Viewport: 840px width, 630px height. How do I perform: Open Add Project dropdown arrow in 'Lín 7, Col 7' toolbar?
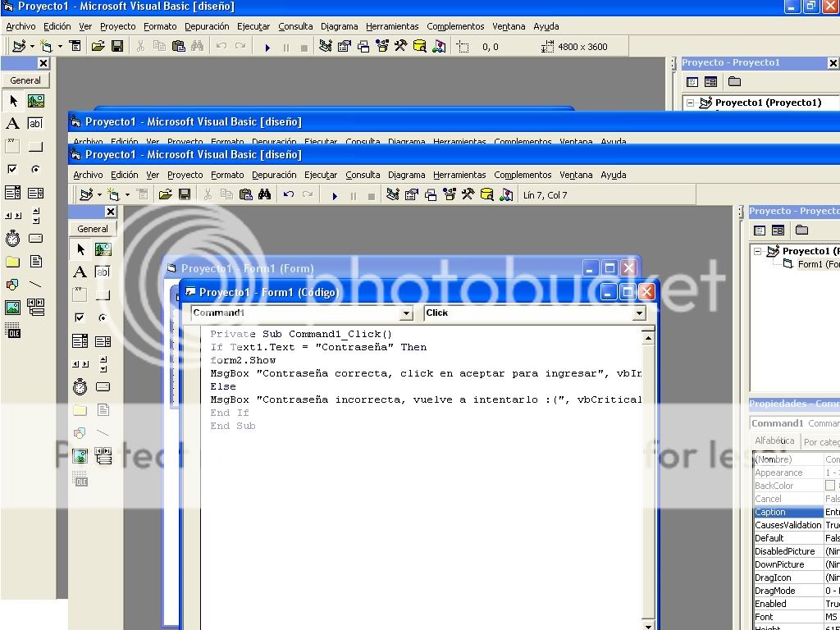(x=99, y=195)
